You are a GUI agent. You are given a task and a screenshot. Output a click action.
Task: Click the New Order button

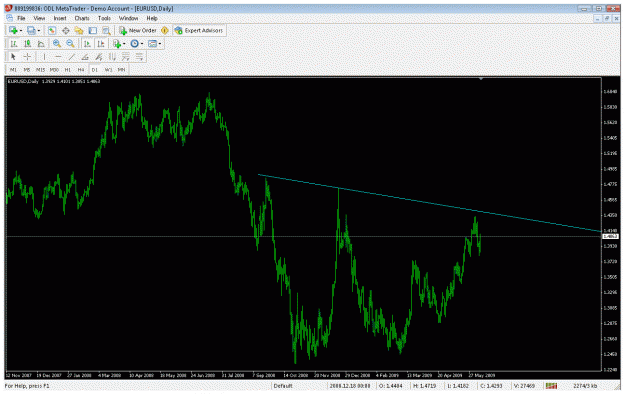[138, 30]
